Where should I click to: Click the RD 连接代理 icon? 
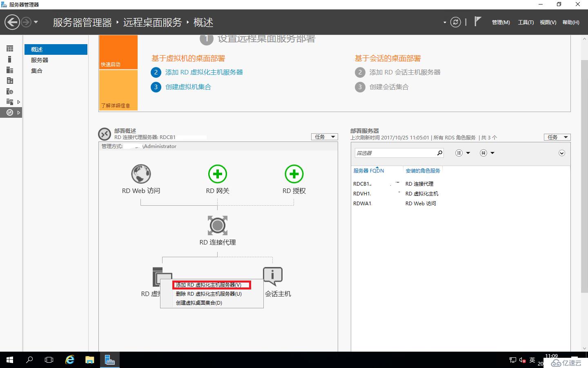point(218,226)
